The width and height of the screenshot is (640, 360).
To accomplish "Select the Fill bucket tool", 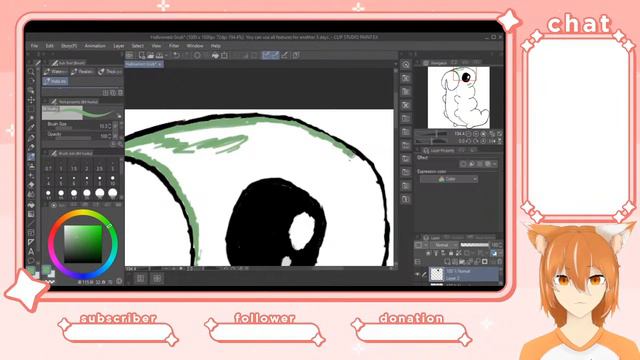I will tap(31, 204).
